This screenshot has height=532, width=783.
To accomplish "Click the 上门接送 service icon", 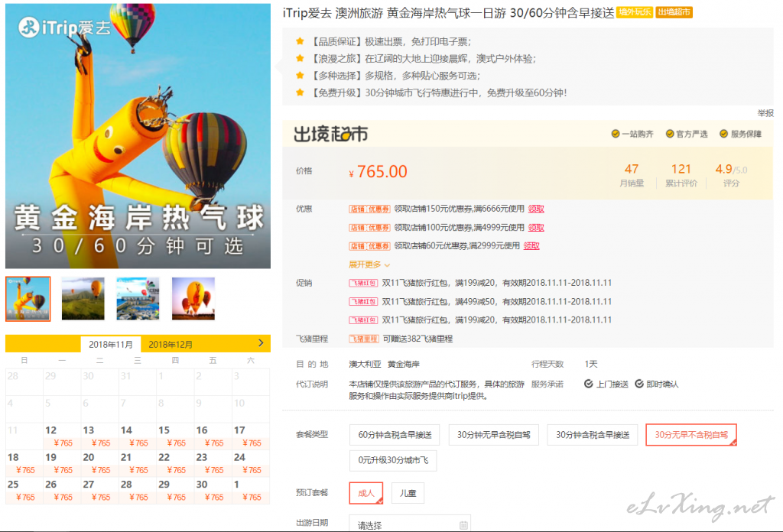I will (x=589, y=384).
